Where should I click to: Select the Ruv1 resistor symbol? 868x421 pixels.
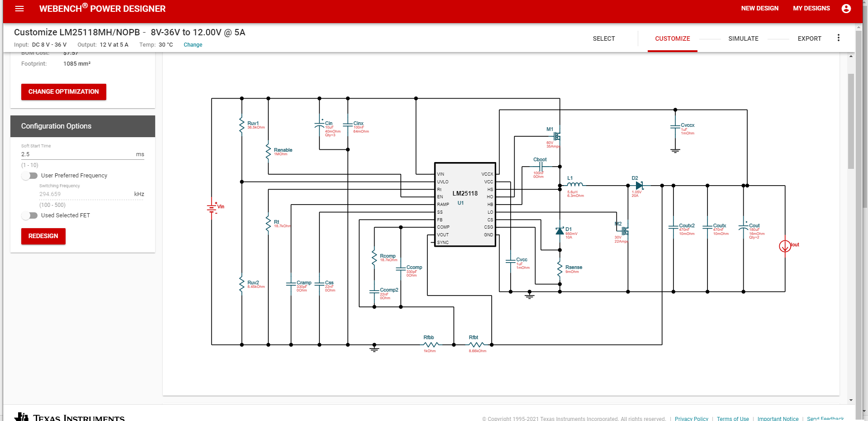pyautogui.click(x=242, y=124)
